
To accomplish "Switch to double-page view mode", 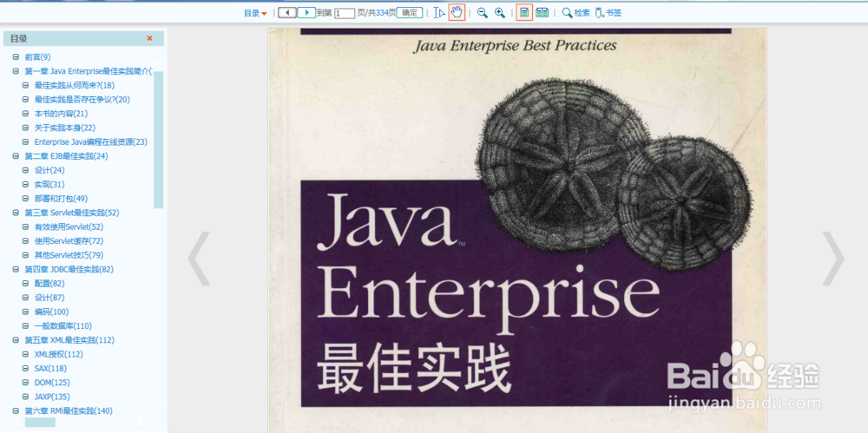I will [x=542, y=13].
